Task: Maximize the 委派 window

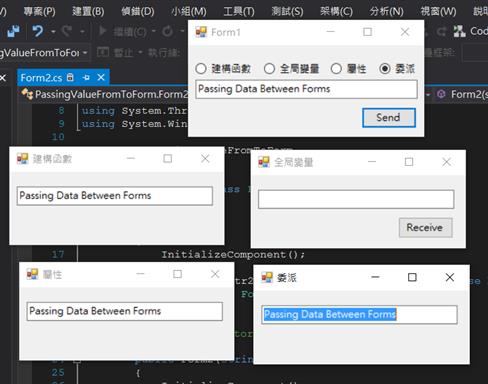Action: [412, 277]
